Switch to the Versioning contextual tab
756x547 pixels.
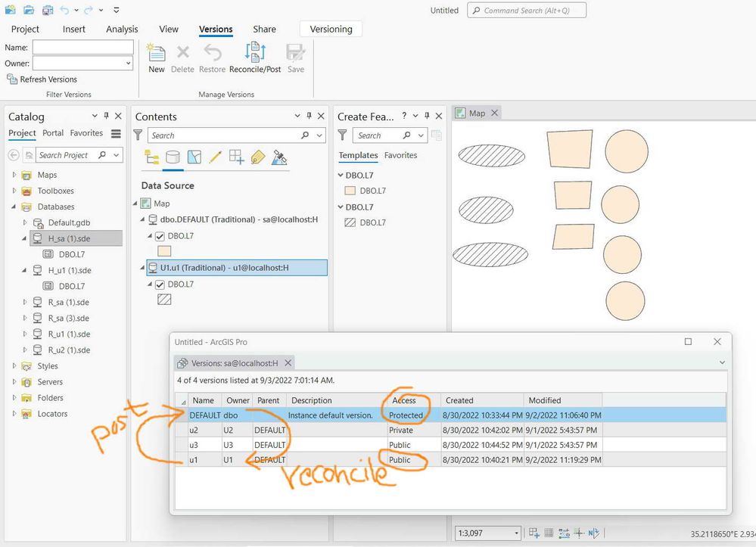(331, 29)
